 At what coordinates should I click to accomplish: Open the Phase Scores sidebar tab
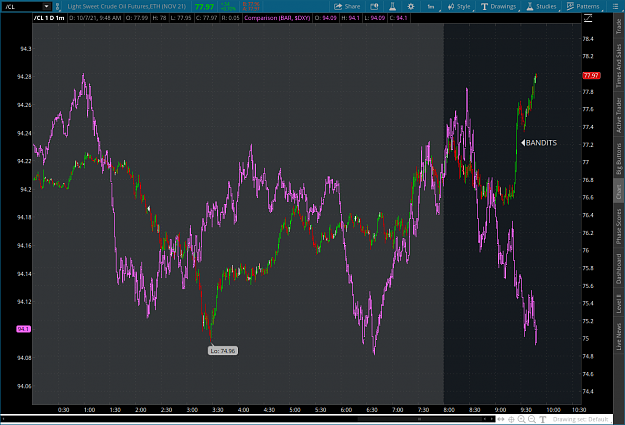point(619,226)
